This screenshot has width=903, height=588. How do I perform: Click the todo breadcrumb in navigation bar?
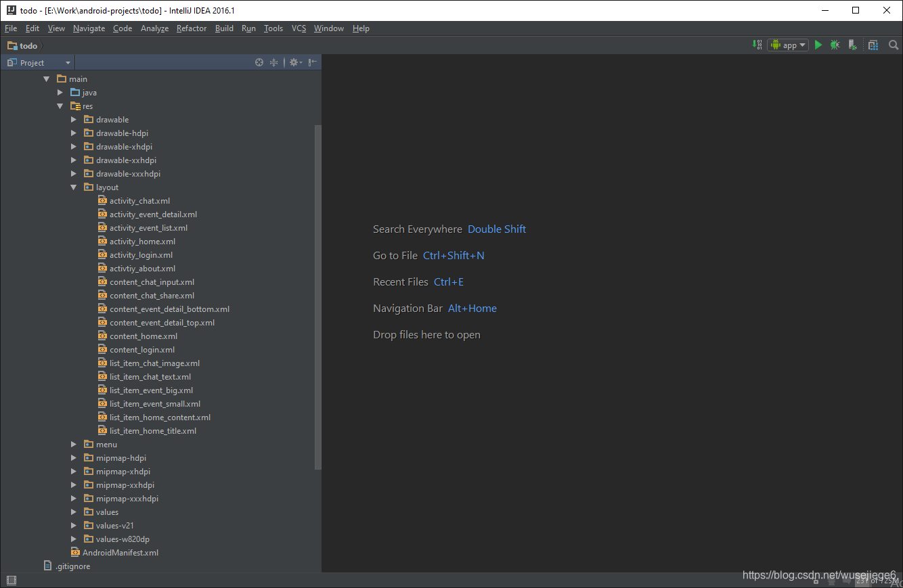point(22,45)
